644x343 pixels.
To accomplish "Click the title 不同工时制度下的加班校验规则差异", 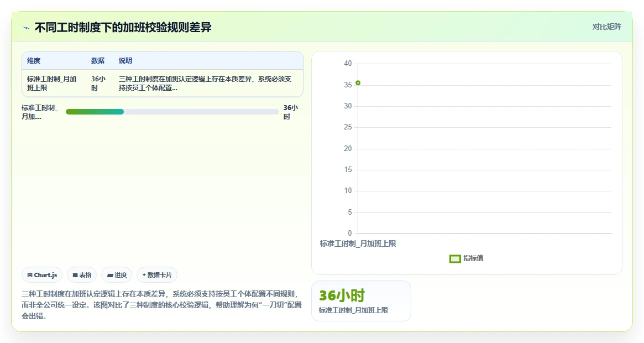I will coord(123,28).
